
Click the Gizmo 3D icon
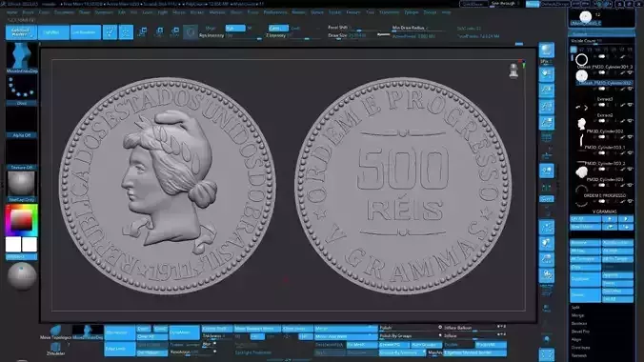coord(191,32)
